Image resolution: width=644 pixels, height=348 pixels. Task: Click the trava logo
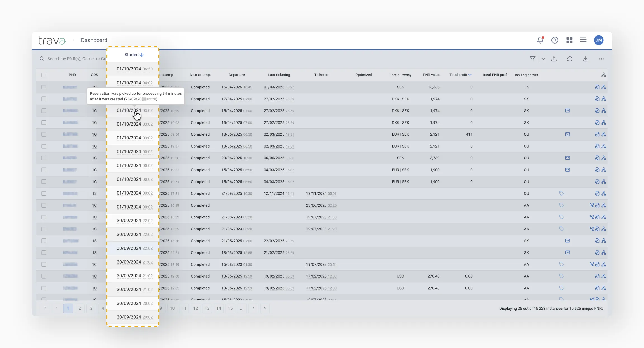52,41
